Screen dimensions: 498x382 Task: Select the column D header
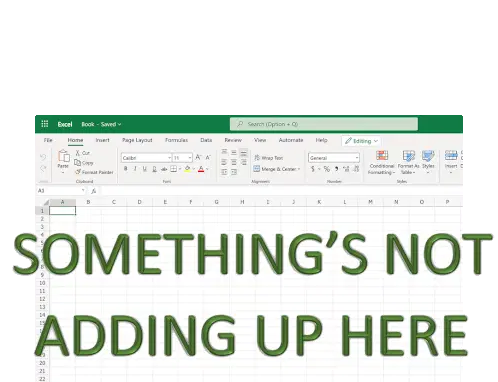coord(139,202)
